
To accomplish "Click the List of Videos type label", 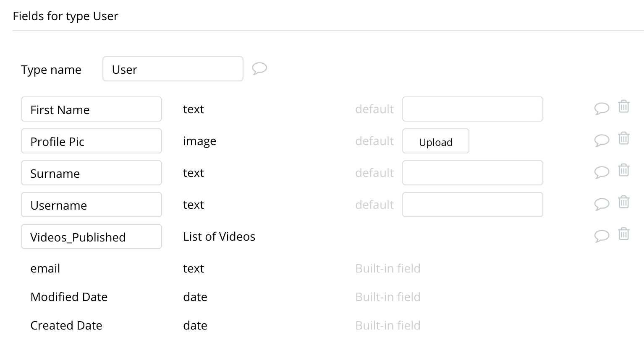I will click(219, 236).
